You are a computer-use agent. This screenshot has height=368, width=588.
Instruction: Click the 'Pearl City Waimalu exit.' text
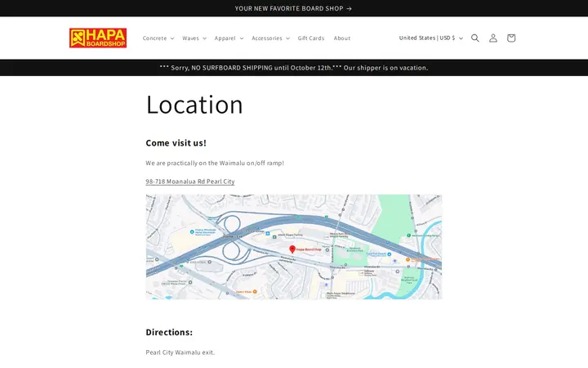coord(180,352)
